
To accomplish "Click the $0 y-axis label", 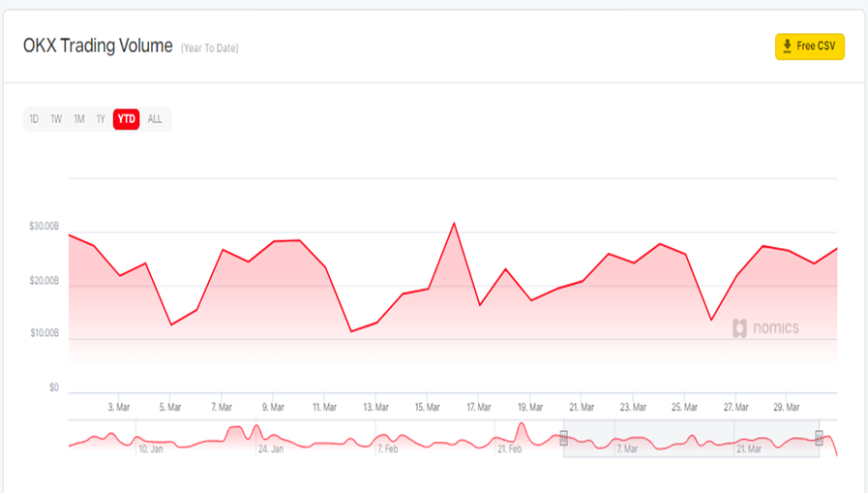I will 53,387.
